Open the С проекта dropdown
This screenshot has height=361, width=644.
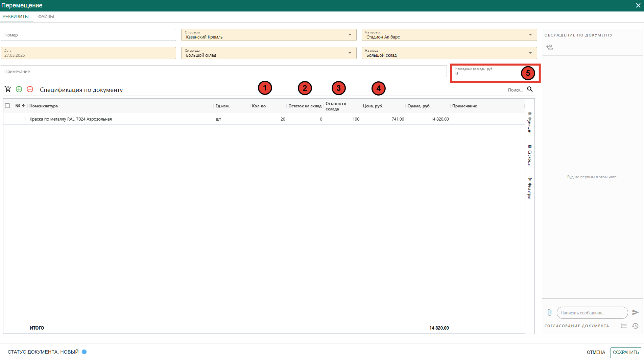[x=269, y=35]
